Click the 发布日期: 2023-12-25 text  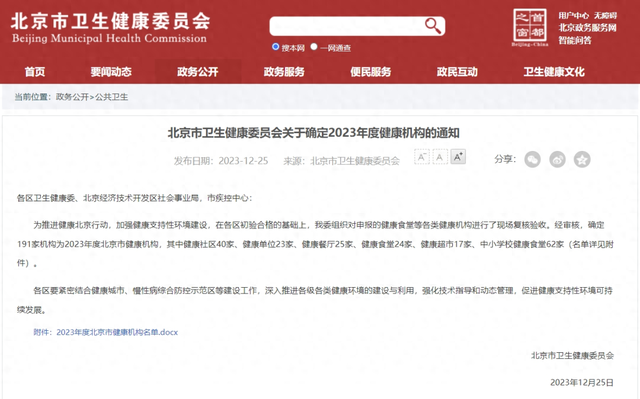(221, 161)
